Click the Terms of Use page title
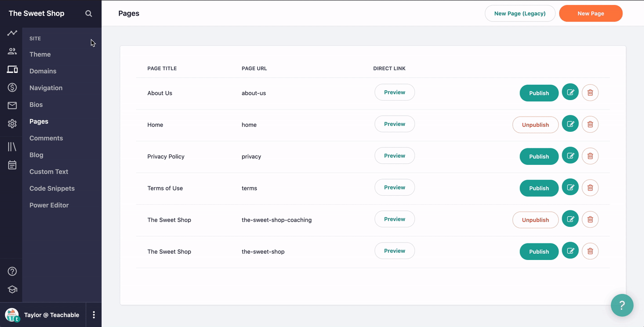 (x=165, y=188)
